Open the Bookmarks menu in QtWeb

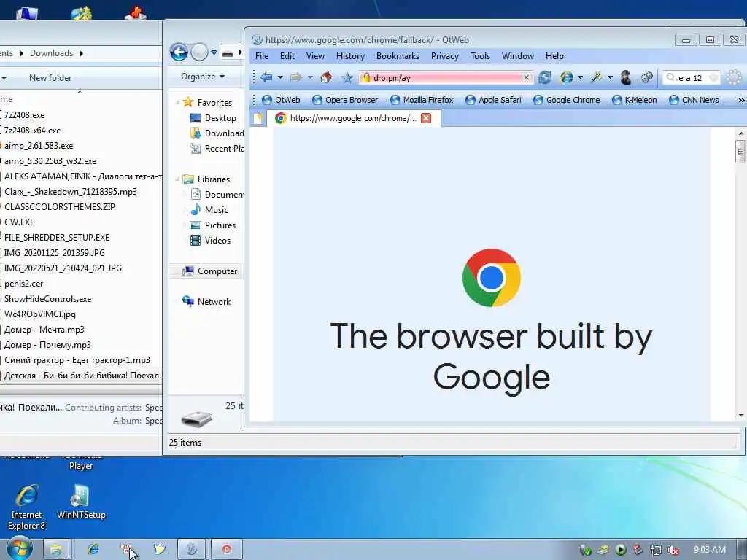(x=398, y=56)
